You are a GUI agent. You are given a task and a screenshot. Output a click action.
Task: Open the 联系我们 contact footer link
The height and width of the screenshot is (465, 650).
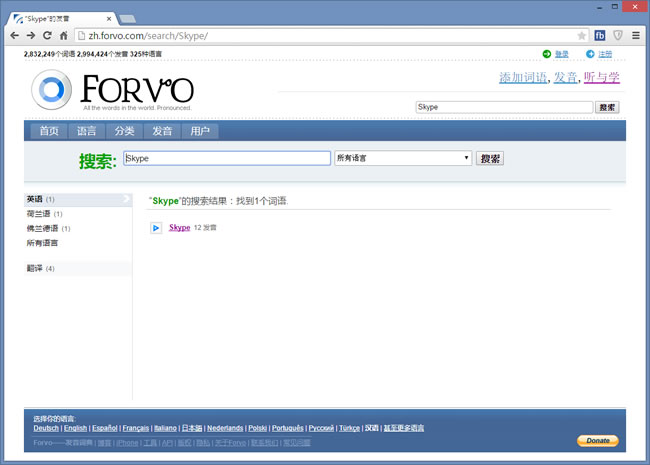264,443
